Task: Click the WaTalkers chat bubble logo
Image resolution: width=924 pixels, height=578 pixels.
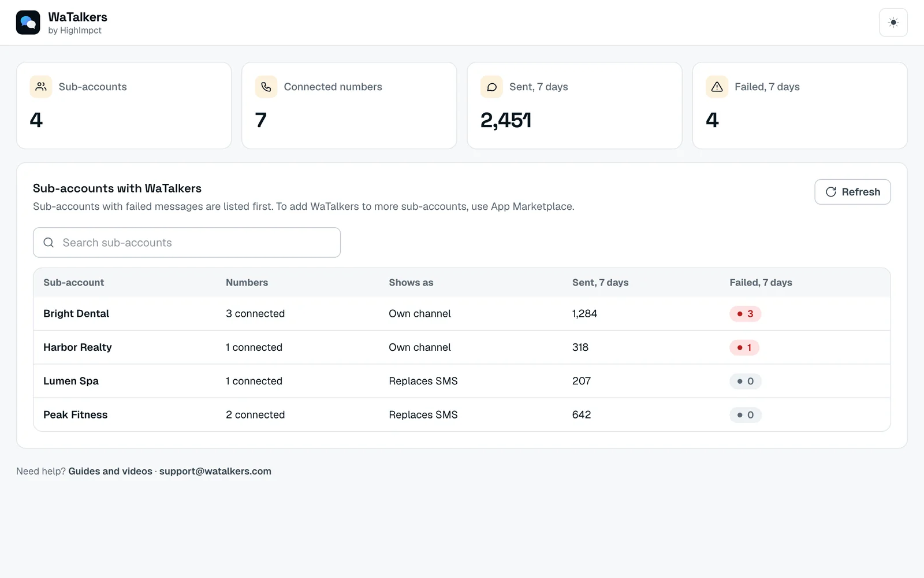Action: pyautogui.click(x=28, y=23)
